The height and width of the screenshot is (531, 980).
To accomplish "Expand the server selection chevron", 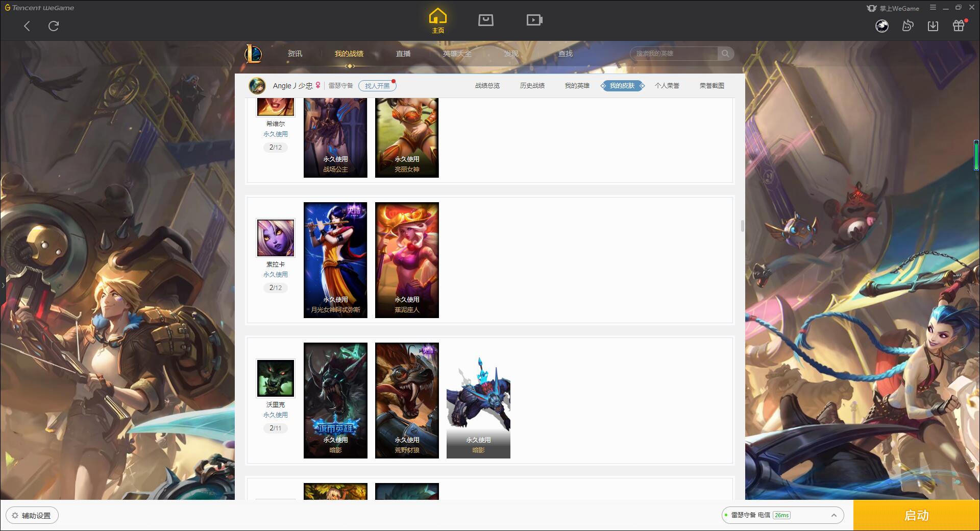I will (x=834, y=516).
